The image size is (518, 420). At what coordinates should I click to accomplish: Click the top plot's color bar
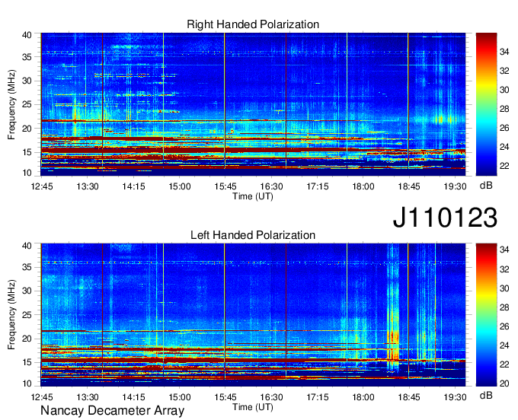pyautogui.click(x=486, y=104)
